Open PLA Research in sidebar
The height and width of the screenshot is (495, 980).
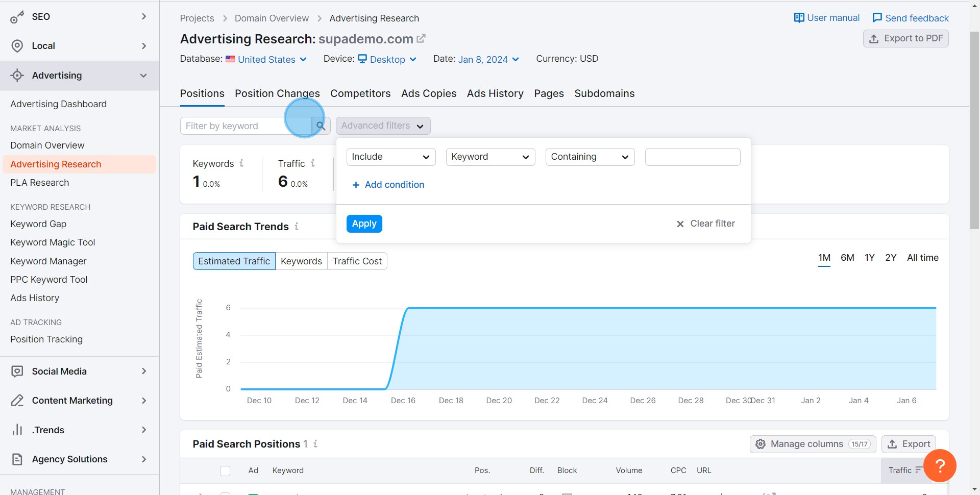[39, 183]
